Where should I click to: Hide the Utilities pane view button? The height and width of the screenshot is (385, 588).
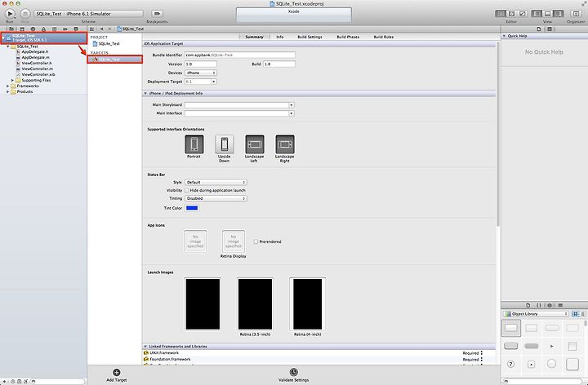[558, 14]
